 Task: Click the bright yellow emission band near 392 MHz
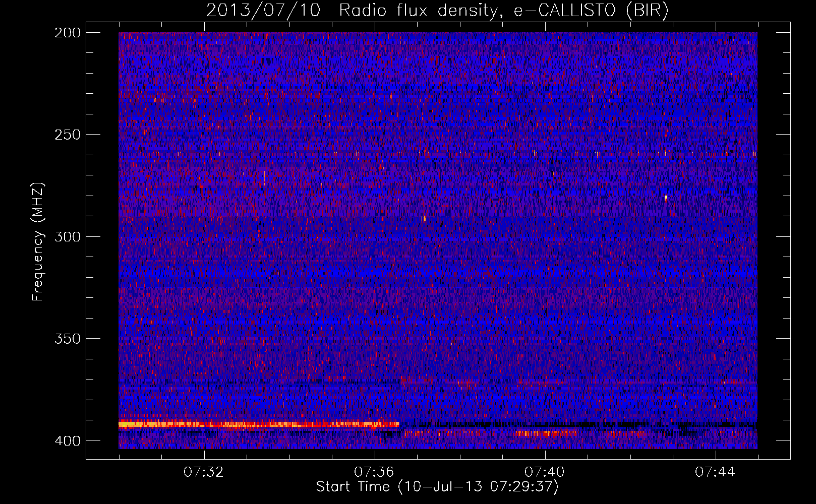point(259,424)
